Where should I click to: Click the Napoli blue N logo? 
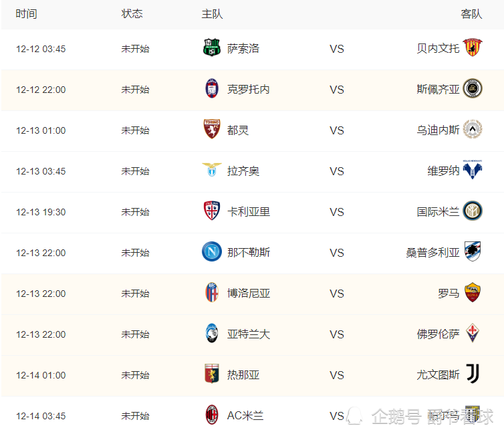tap(211, 252)
